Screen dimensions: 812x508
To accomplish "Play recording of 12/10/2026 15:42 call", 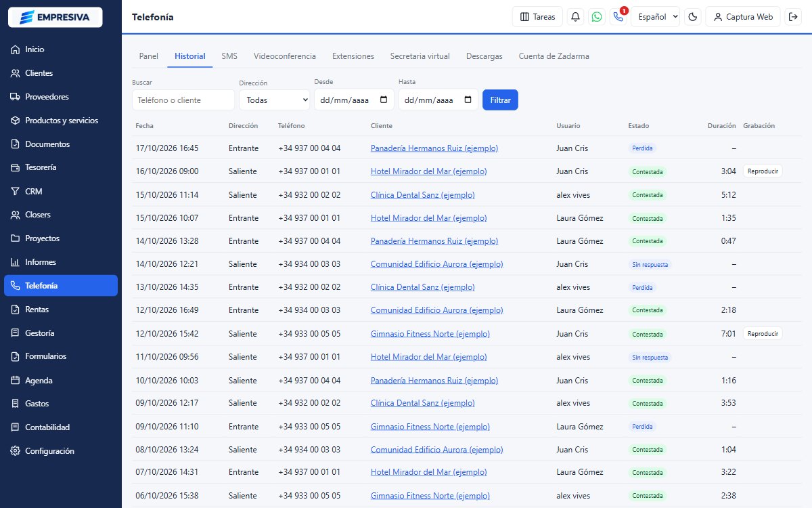I will pyautogui.click(x=763, y=334).
